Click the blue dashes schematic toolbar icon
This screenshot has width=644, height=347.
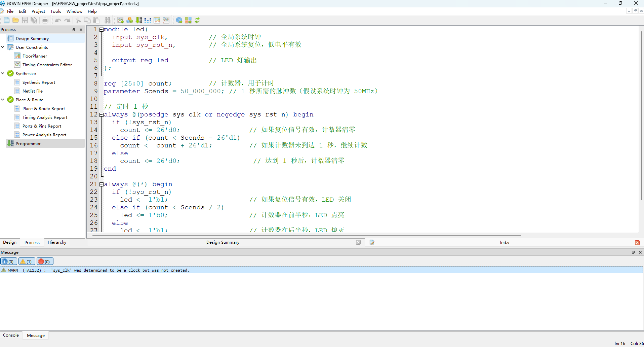pos(148,20)
